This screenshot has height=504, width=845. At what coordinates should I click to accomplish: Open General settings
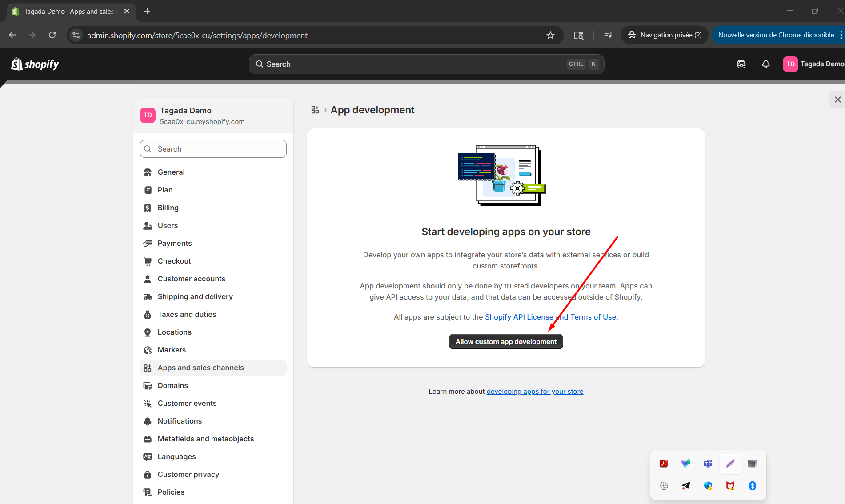[213, 172]
